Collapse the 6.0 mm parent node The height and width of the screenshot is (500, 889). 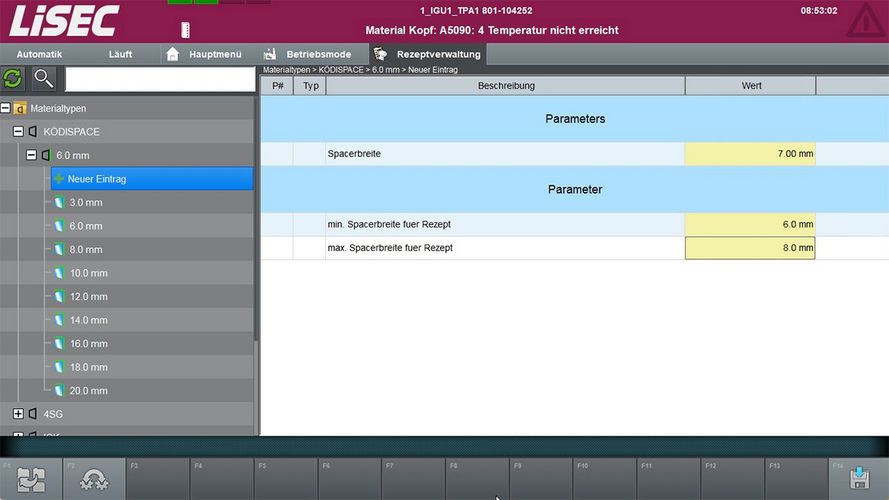[31, 156]
